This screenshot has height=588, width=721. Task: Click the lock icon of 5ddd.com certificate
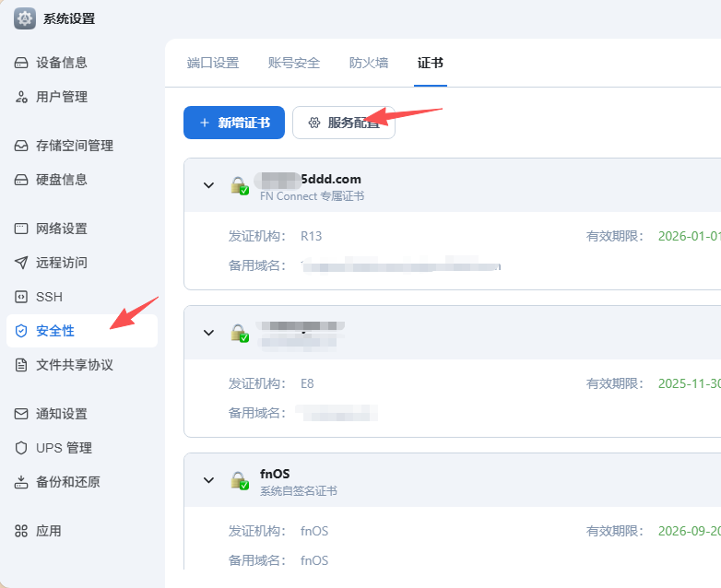click(x=240, y=186)
